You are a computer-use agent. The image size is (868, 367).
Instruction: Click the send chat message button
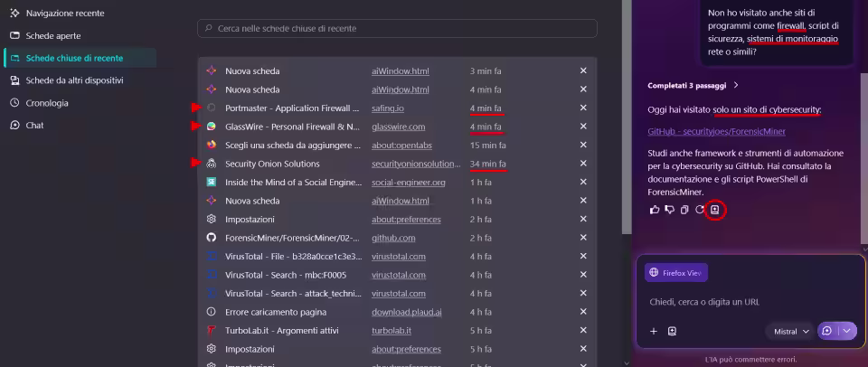coord(827,331)
